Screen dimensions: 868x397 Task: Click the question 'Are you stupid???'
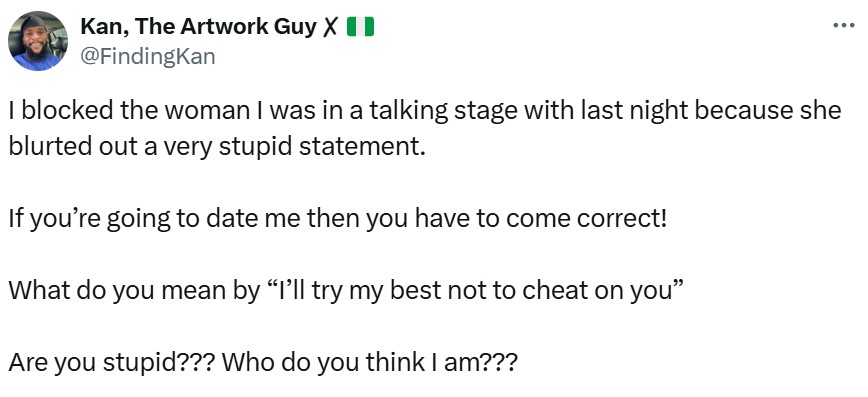pos(112,363)
